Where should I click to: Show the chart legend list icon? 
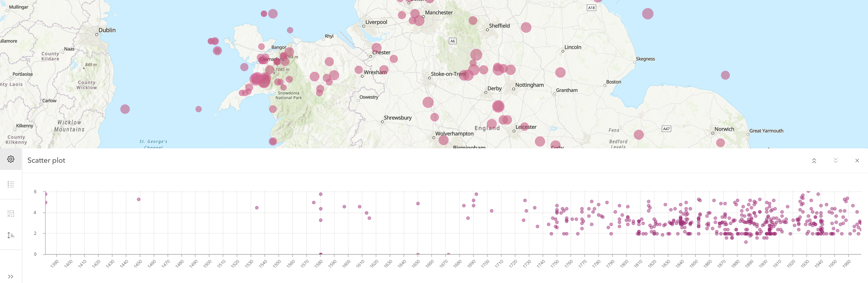pos(11,185)
